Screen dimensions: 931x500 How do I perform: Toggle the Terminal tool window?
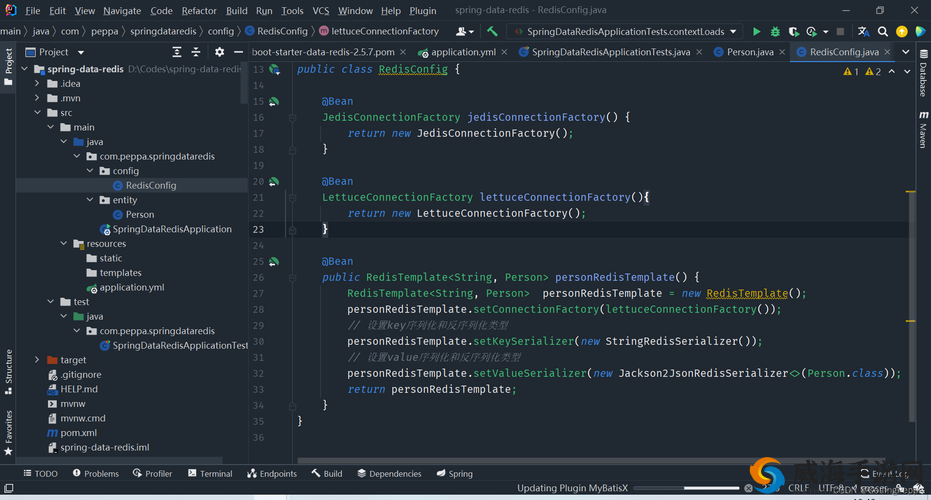coord(210,473)
